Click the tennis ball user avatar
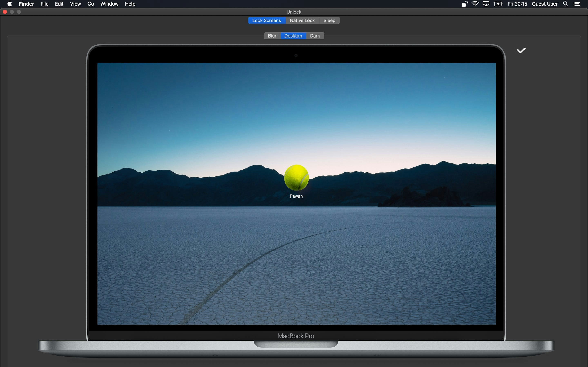 tap(296, 178)
